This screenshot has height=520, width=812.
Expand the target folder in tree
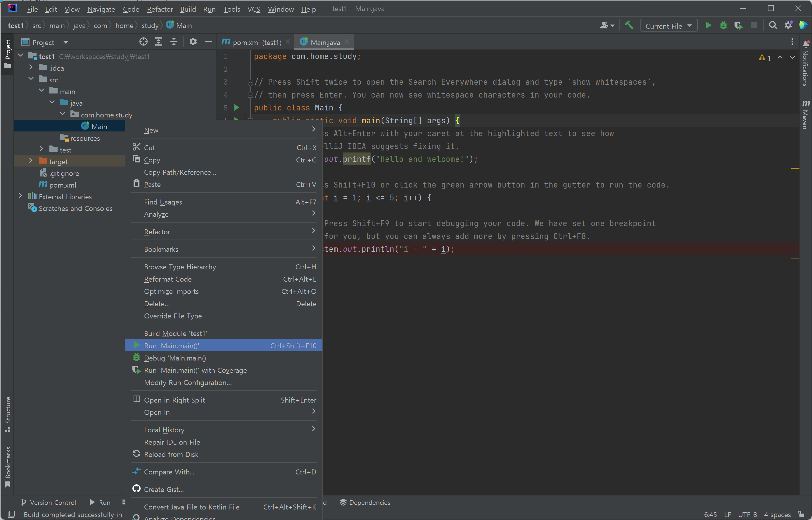pyautogui.click(x=31, y=161)
